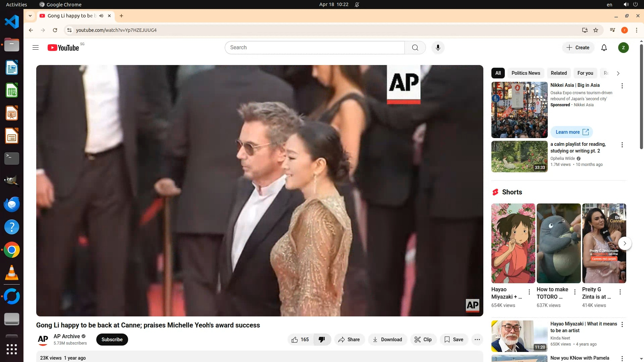Expand the Chrome tab search dropdown arrow
Image resolution: width=644 pixels, height=362 pixels.
click(30, 16)
